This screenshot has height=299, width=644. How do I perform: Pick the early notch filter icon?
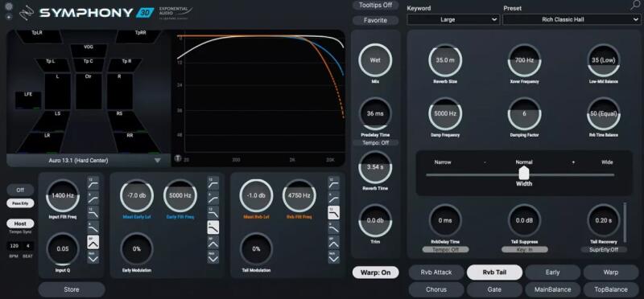point(213,256)
